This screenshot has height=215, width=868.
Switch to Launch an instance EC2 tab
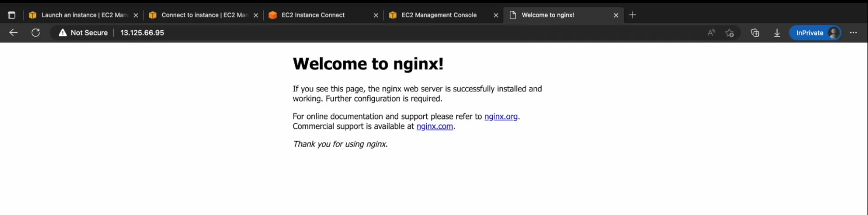pos(83,15)
